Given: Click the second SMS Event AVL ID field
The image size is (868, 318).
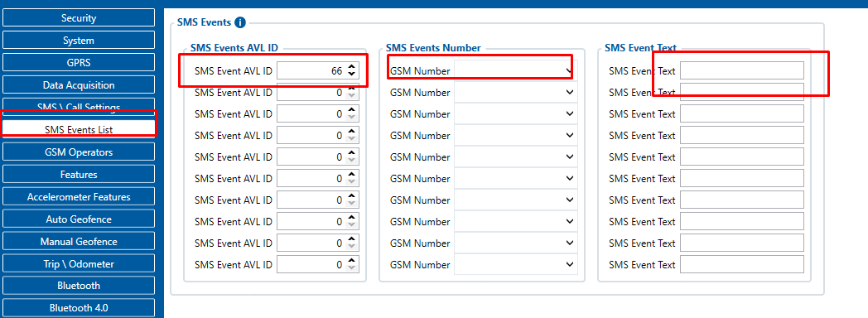Looking at the screenshot, I should coord(318,93).
